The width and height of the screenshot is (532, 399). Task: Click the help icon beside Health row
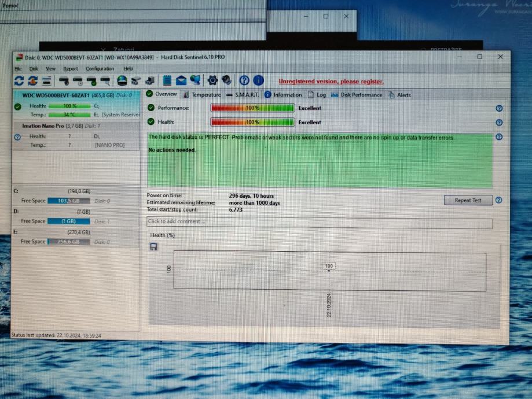(x=499, y=123)
